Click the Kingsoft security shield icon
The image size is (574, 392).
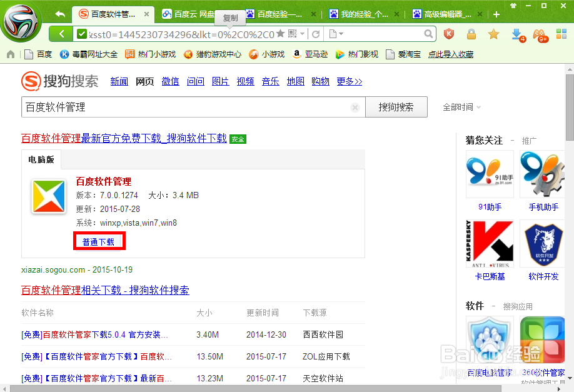coord(450,34)
